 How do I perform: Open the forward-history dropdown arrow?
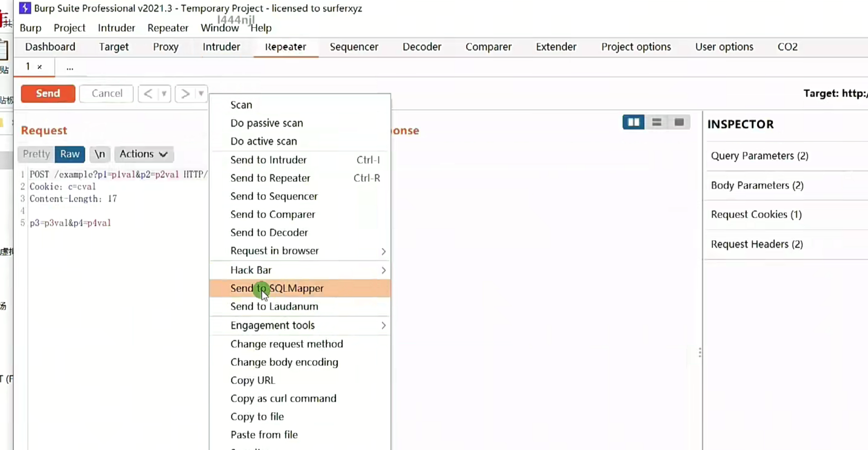click(201, 94)
